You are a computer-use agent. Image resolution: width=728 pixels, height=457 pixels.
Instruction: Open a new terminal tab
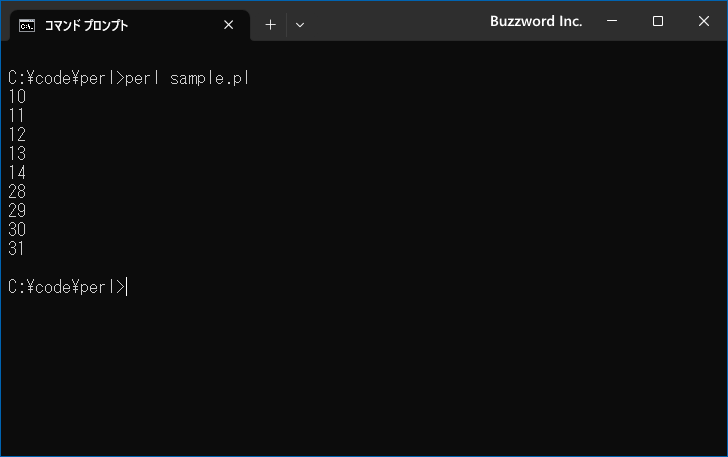pyautogui.click(x=270, y=25)
